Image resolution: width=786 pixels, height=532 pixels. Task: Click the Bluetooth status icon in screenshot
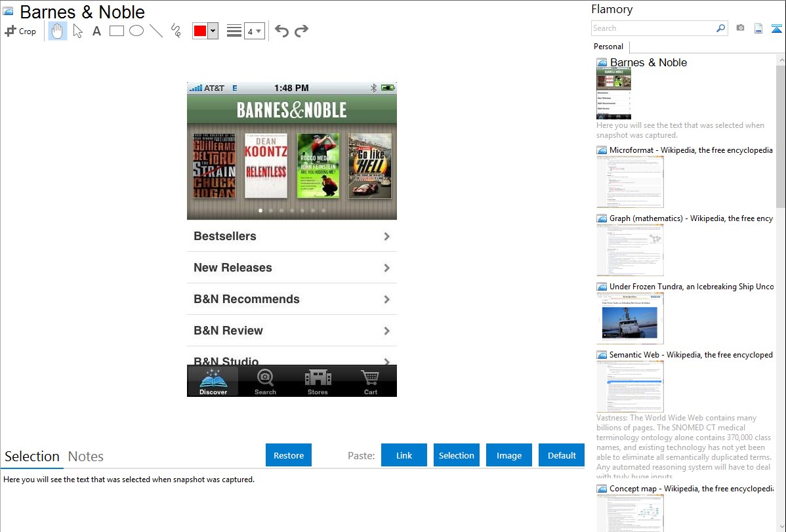click(x=373, y=88)
